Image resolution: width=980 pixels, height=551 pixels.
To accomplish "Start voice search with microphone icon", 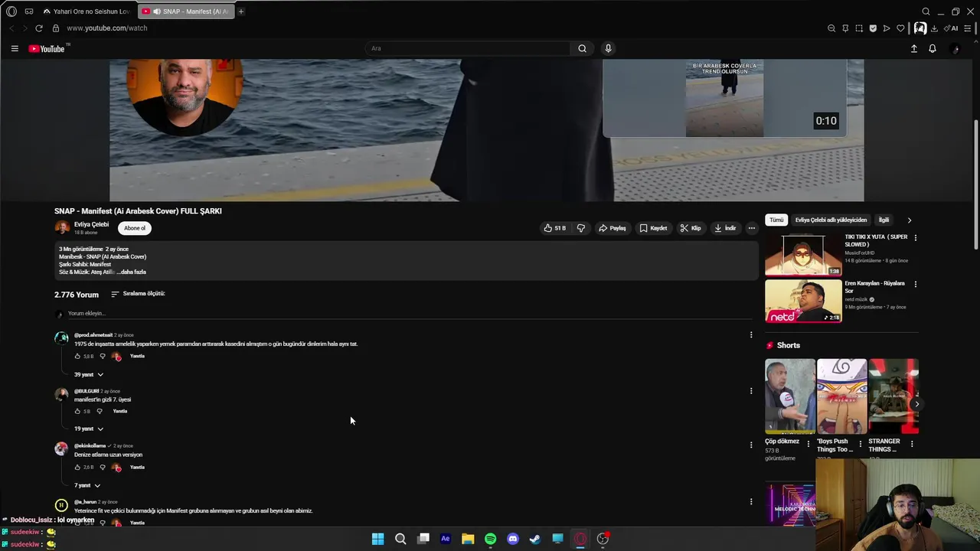I will tap(608, 48).
